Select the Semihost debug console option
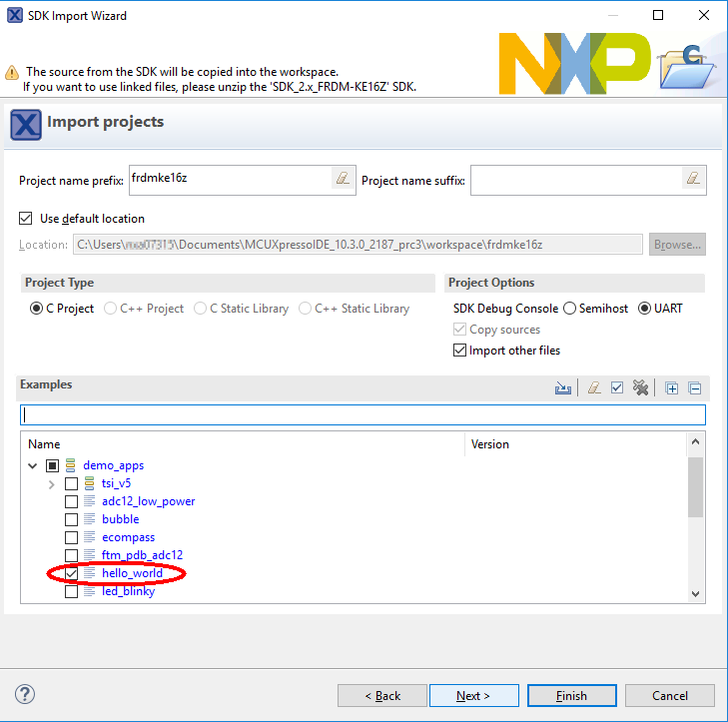The image size is (728, 722). tap(570, 309)
